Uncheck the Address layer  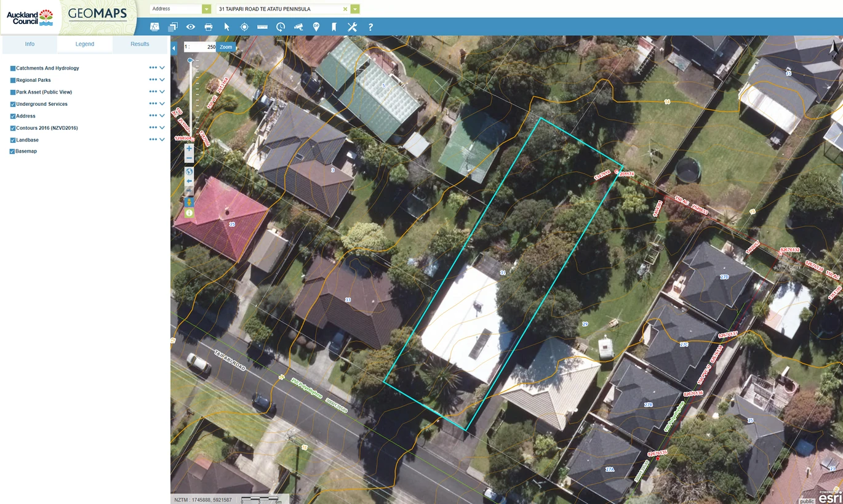click(x=13, y=116)
